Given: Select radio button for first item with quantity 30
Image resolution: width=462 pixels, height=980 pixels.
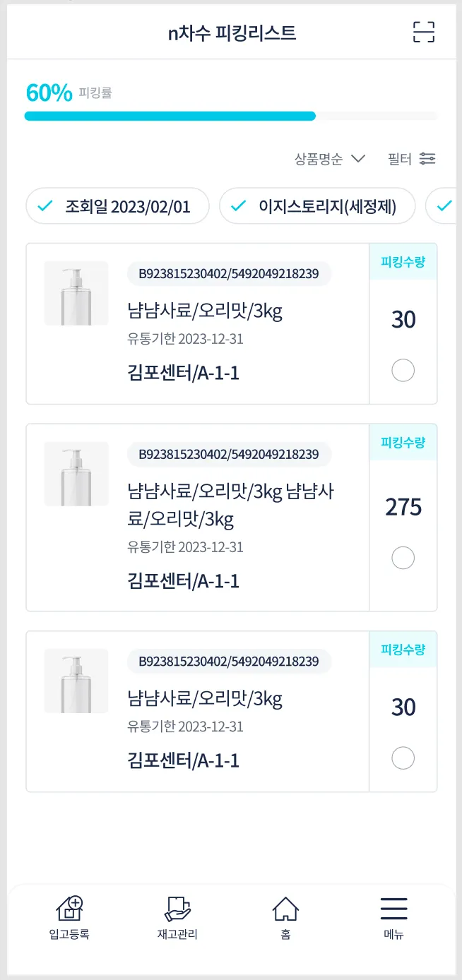Looking at the screenshot, I should tap(403, 371).
